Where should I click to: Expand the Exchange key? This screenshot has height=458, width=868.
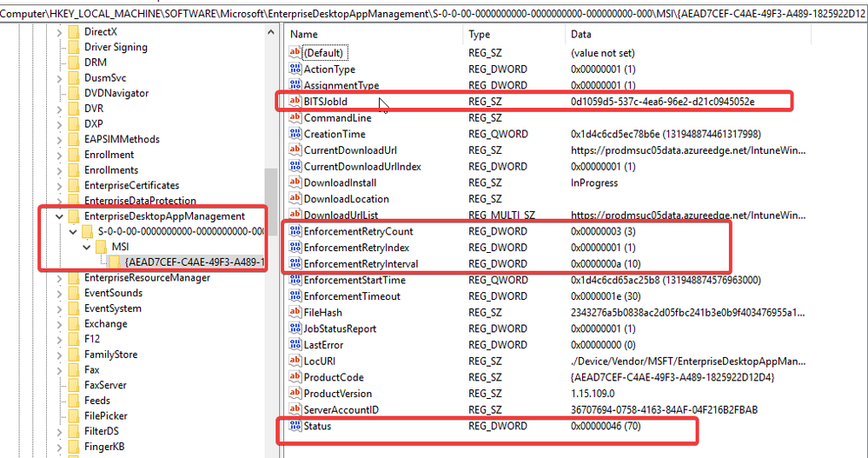tap(59, 324)
